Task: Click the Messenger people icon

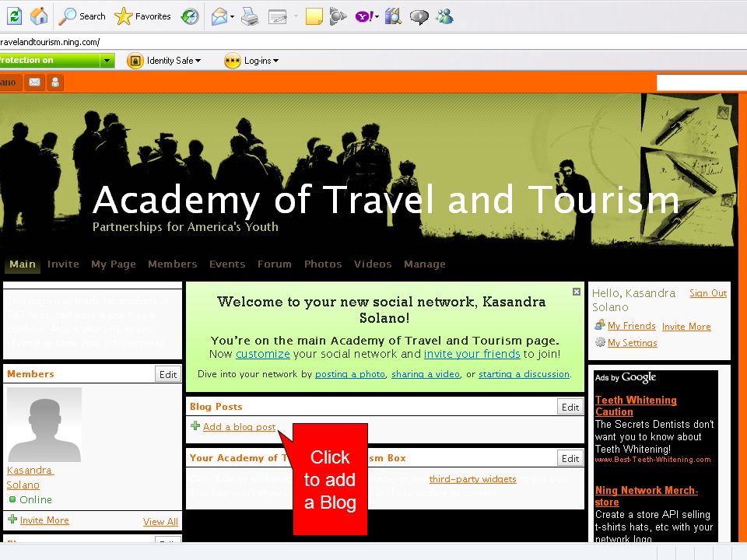Action: [x=445, y=16]
